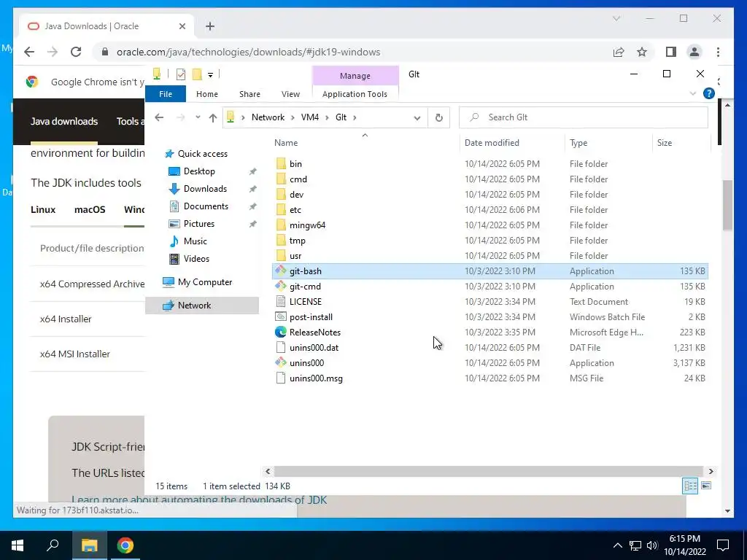Select the dev folder icon
Screen dimensions: 747x560
click(x=281, y=194)
